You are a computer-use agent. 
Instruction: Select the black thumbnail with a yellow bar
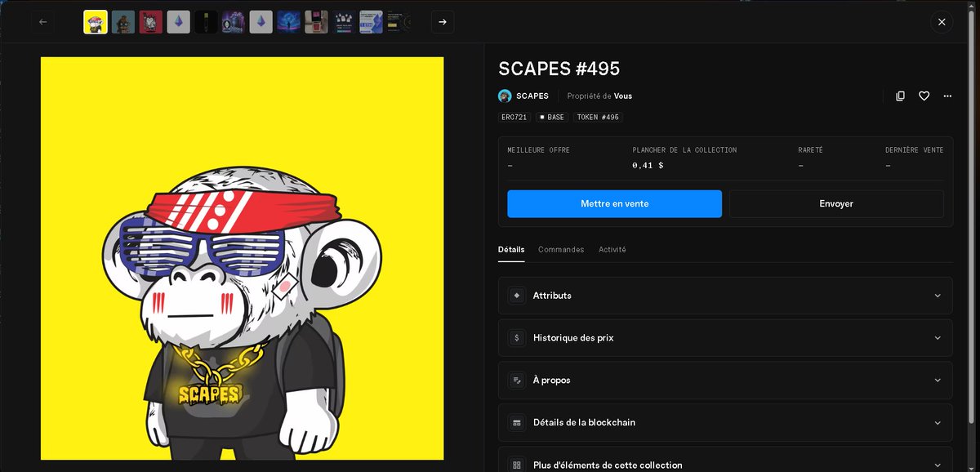tap(206, 22)
